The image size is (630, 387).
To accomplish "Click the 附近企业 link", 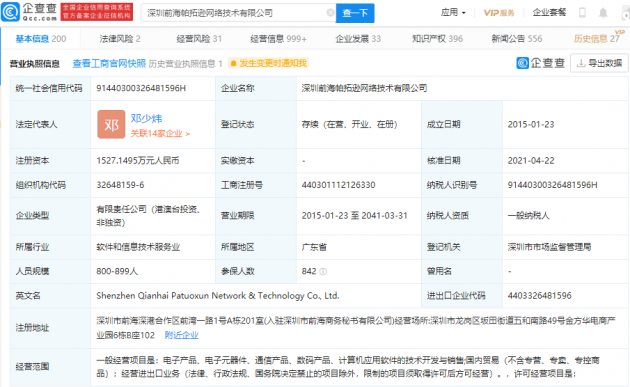I will [x=182, y=335].
